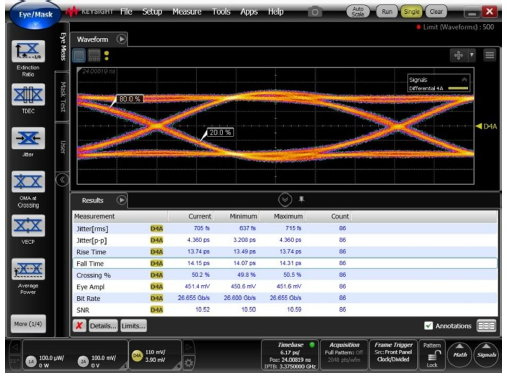Collapse the Results panel with the down chevron

click(285, 200)
